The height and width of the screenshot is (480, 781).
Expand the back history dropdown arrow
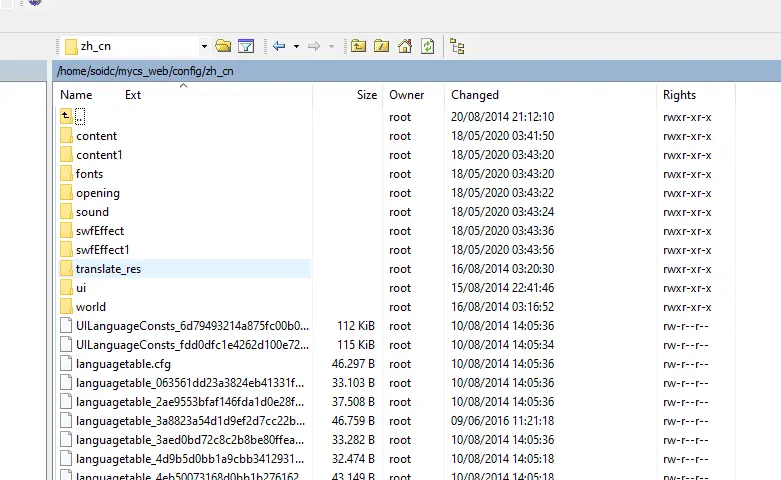tap(296, 46)
